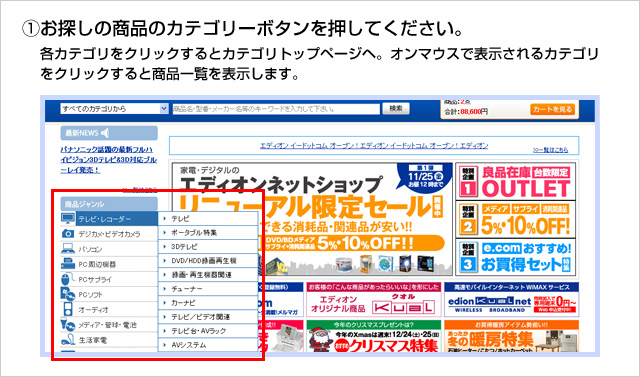Click the 合計:88,600円 cart total
Image resolution: width=640 pixels, height=377 pixels.
pos(466,111)
